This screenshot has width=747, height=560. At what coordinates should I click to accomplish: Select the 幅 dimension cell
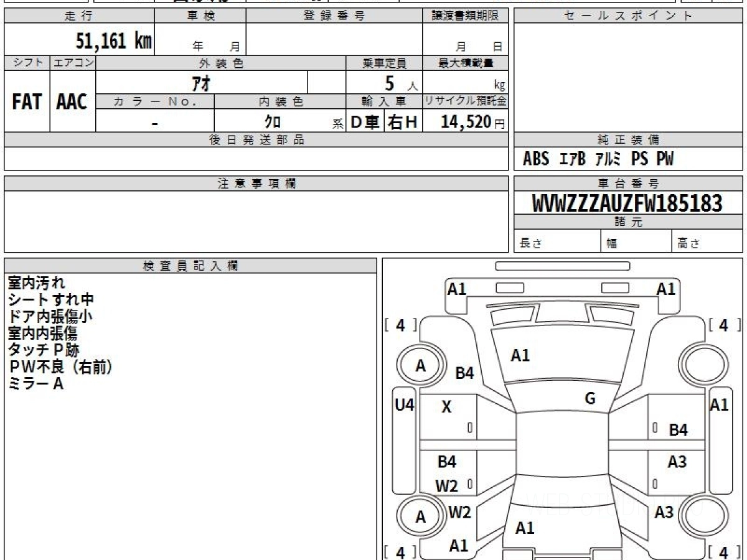coord(637,241)
